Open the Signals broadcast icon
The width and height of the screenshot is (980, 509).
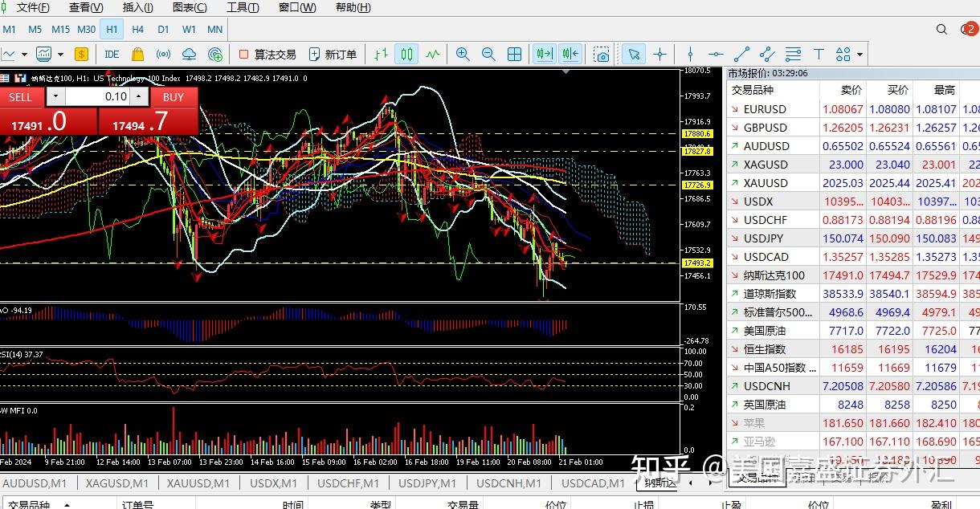tap(163, 55)
